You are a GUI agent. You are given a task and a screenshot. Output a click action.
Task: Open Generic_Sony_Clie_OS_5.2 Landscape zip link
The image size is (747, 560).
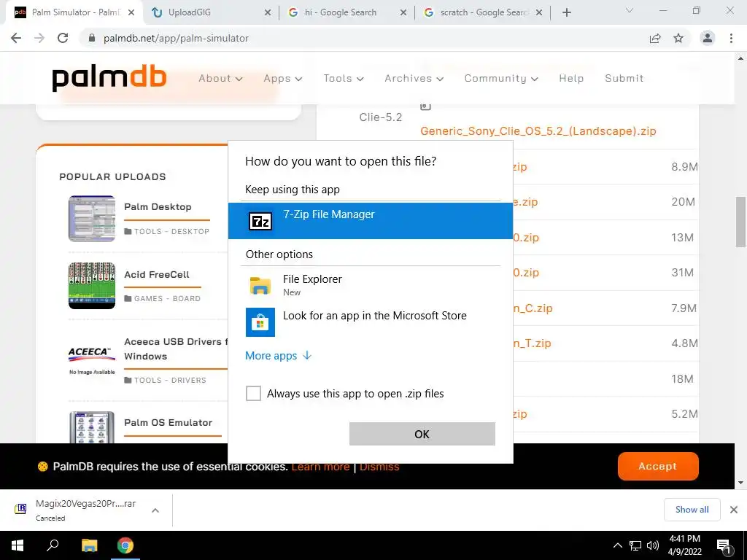coord(538,131)
